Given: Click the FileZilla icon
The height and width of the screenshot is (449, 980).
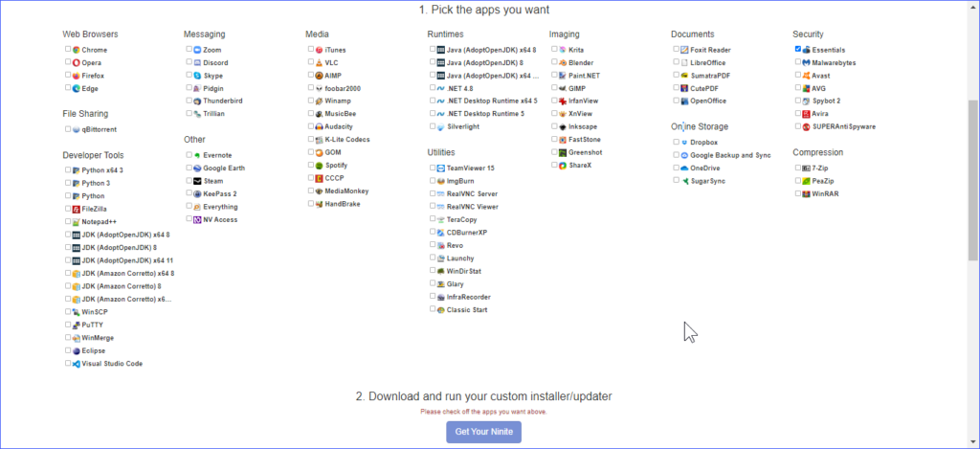Looking at the screenshot, I should [x=76, y=209].
